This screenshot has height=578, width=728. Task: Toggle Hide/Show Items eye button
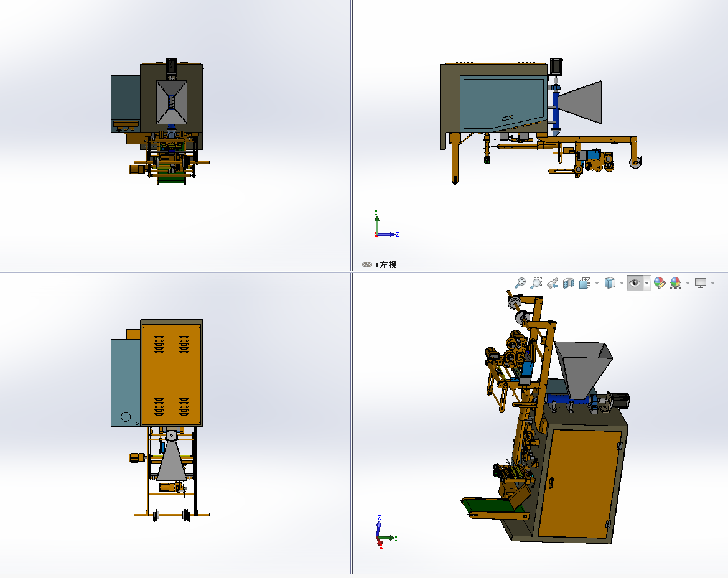tap(635, 282)
